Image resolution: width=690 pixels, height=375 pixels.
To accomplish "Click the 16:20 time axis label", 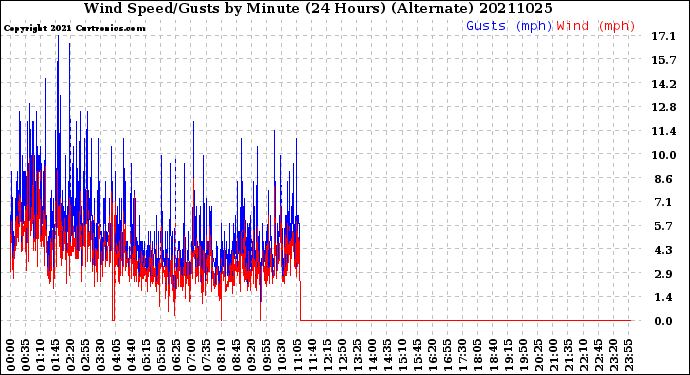I will pos(433,355).
